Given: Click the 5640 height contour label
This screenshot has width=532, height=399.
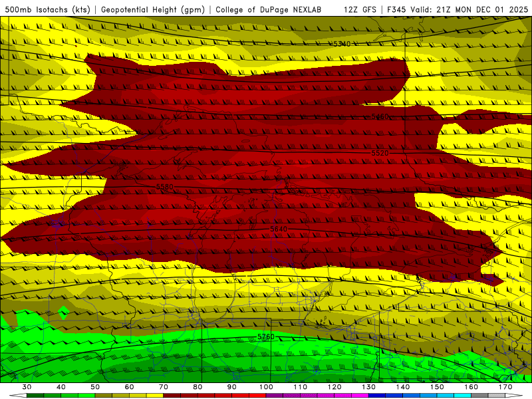Looking at the screenshot, I should coord(279,229).
